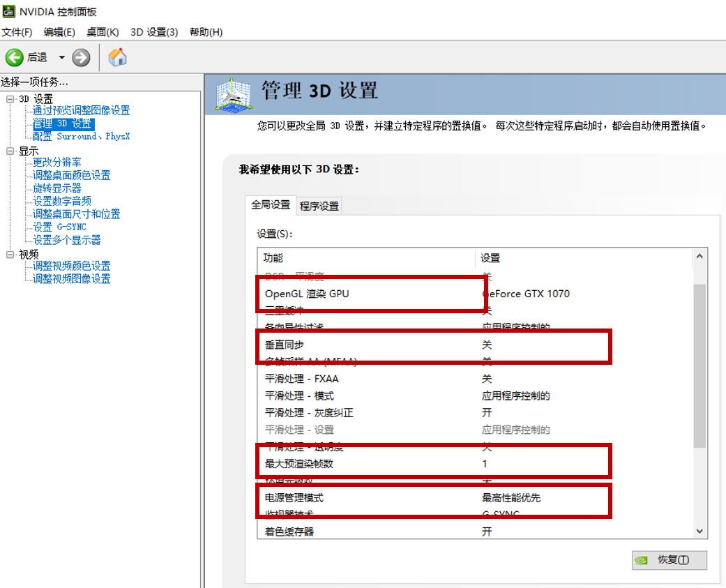The height and width of the screenshot is (588, 726).
Task: Open the Back history dropdown arrow
Action: point(61,57)
